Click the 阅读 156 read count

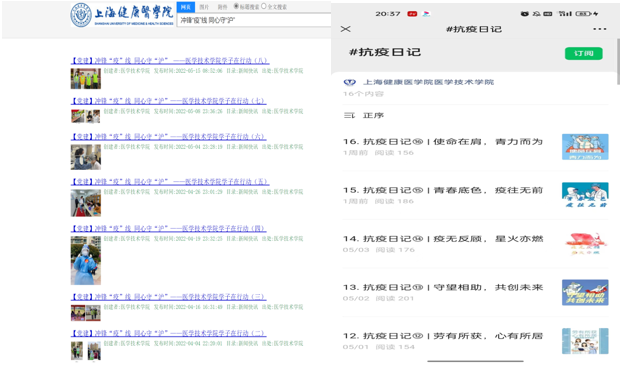[x=394, y=153]
